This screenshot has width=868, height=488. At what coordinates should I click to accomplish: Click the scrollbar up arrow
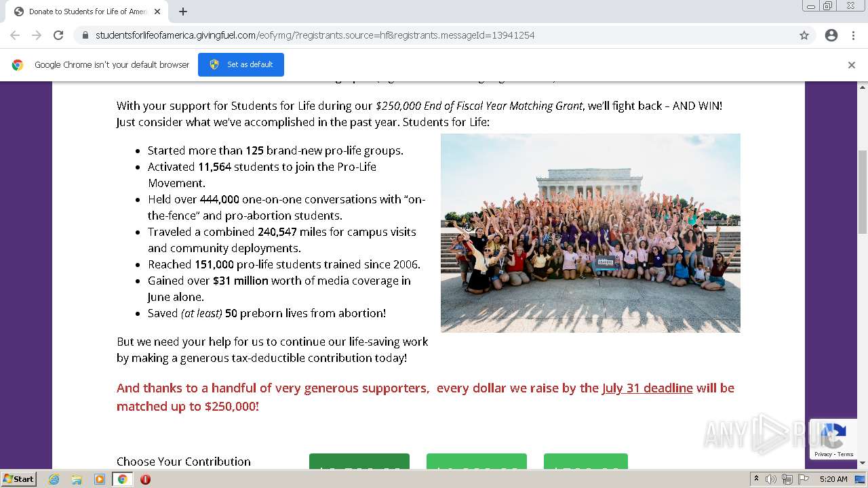pos(863,87)
